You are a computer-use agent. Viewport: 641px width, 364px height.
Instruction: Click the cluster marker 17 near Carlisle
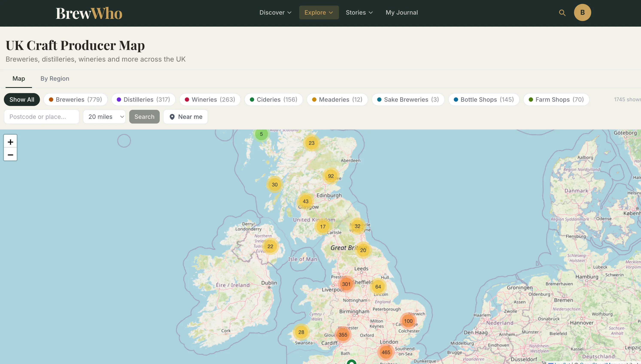click(x=323, y=227)
